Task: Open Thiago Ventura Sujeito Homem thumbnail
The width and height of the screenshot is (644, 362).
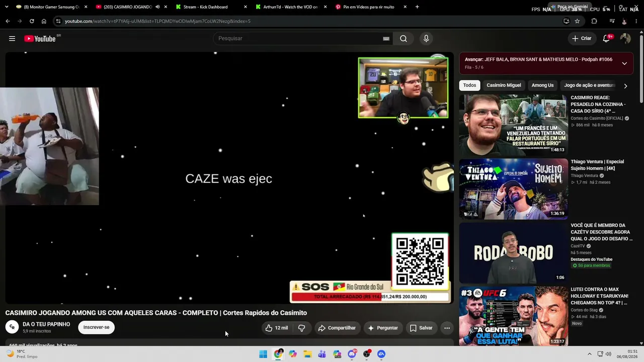Action: [513, 189]
